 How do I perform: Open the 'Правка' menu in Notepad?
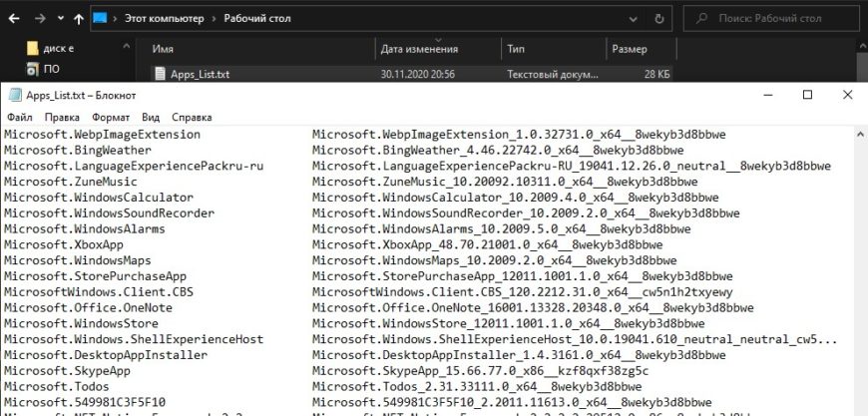pyautogui.click(x=62, y=118)
